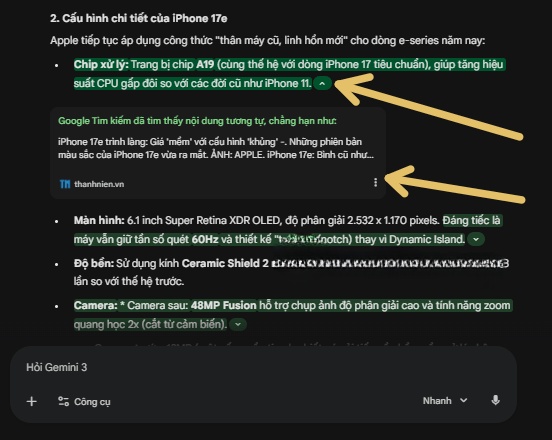This screenshot has height=440, width=552.
Task: Open the iPhone 17e trình làng article snippet
Action: point(216,148)
